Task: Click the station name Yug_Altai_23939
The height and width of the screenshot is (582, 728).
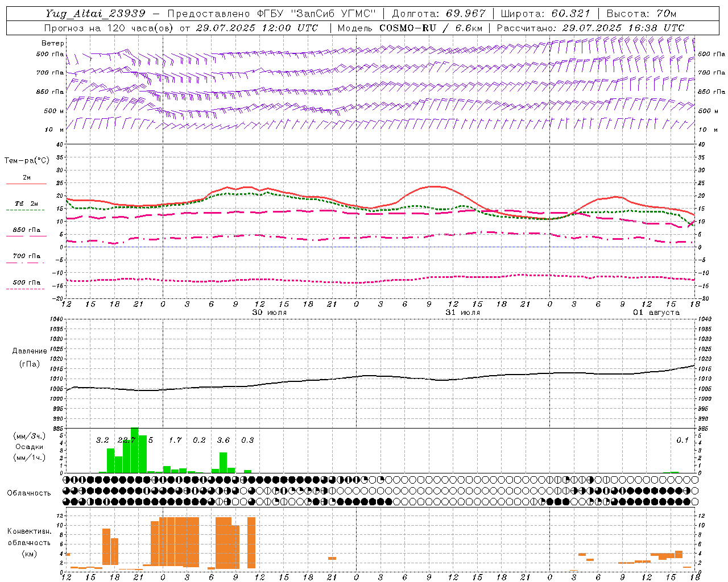Action: (96, 14)
